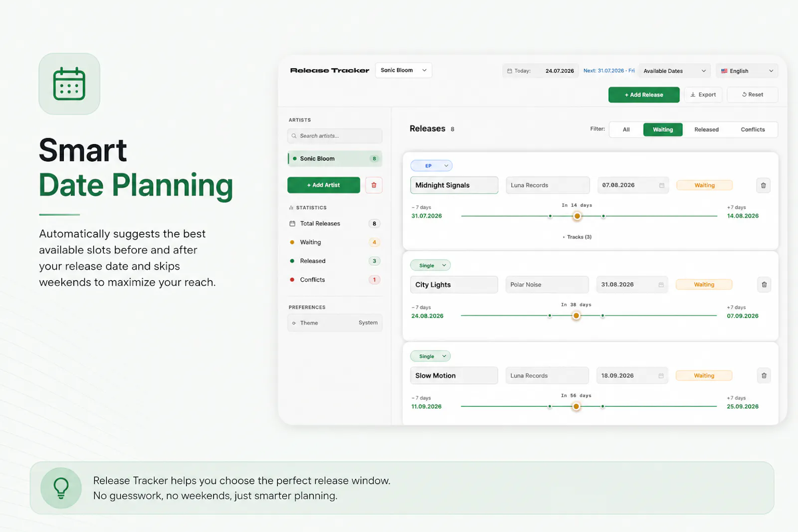Click the Export button
This screenshot has height=532, width=798.
(703, 95)
